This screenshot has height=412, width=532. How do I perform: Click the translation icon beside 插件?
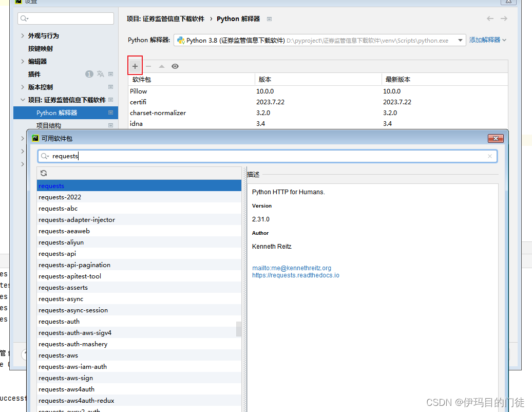click(x=101, y=73)
